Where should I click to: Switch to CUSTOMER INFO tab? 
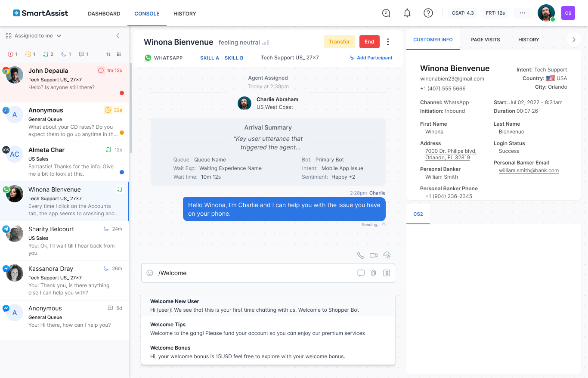(433, 40)
